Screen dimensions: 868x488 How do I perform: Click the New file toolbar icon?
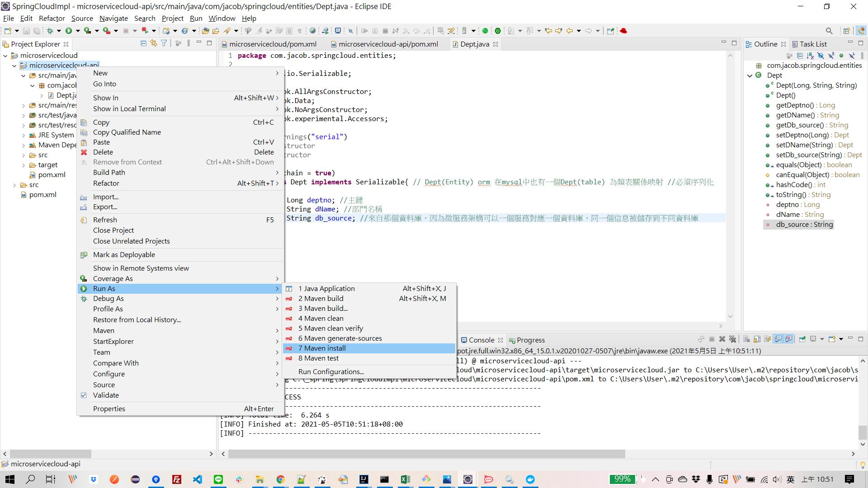[x=8, y=31]
